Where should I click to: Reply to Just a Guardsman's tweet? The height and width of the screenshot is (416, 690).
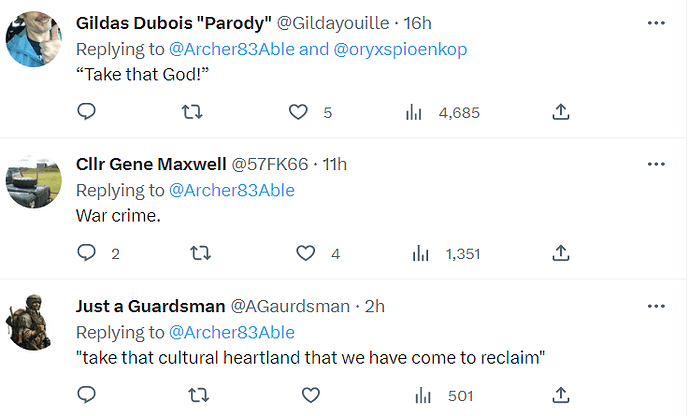tap(86, 395)
